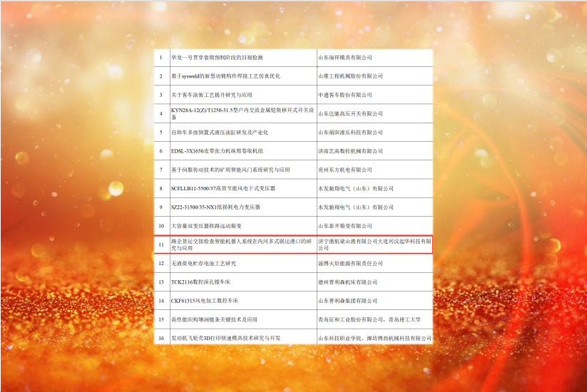The image size is (587, 392).
Task: Select 山推工程机械股份有限公司 company cell
Action: point(350,76)
